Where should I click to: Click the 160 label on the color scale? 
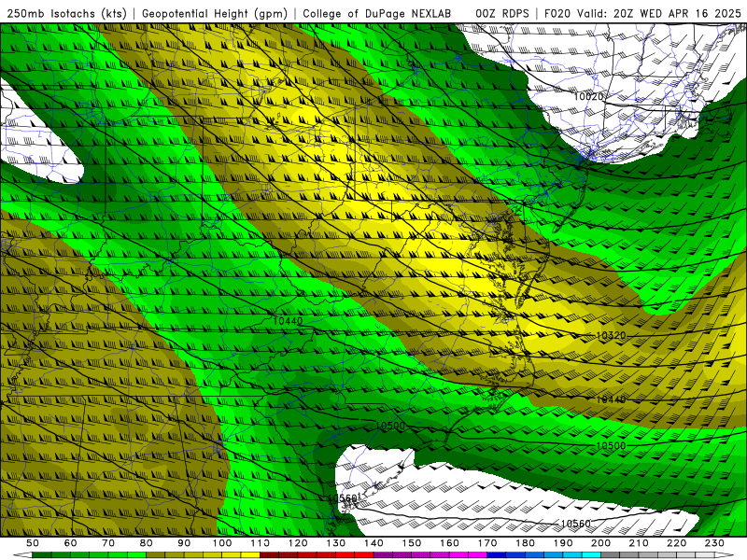click(x=449, y=543)
